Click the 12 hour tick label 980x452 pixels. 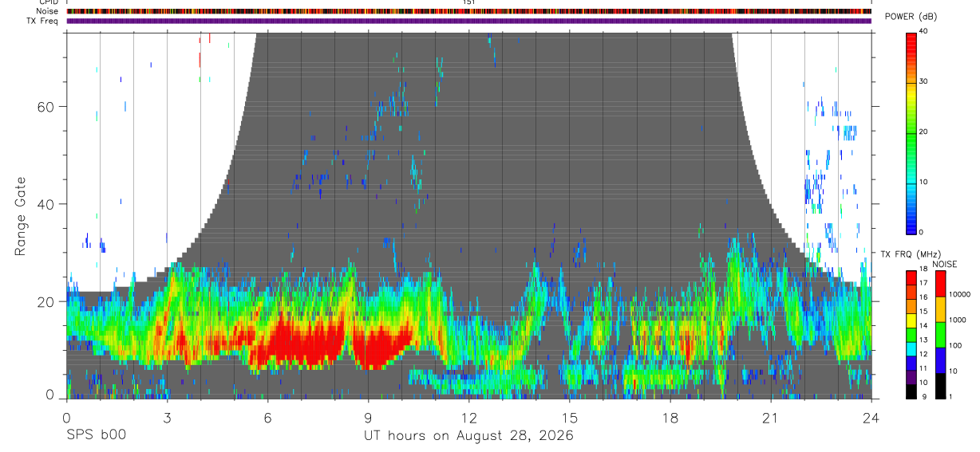[x=469, y=417]
